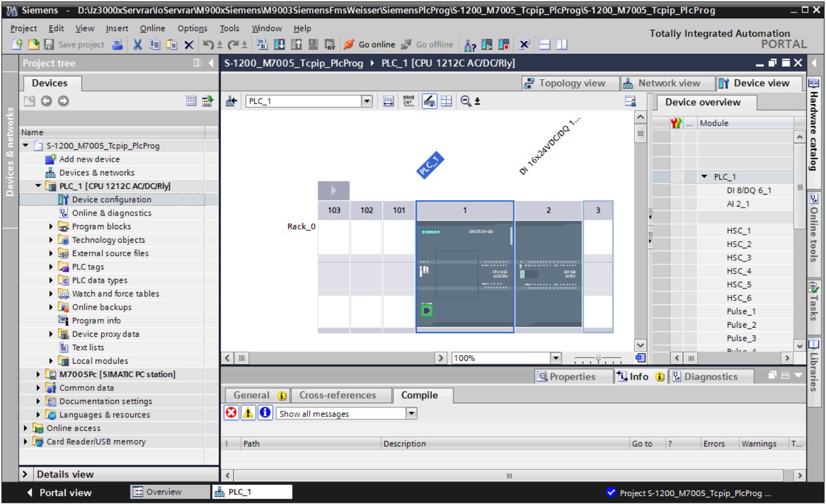Open the Insert menu

pyautogui.click(x=117, y=28)
